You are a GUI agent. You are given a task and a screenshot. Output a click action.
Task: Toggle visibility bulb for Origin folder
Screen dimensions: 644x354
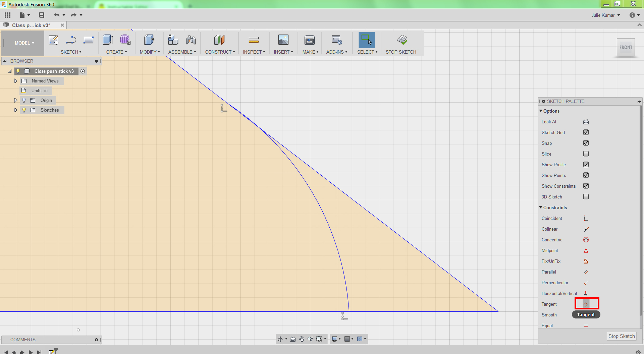coord(24,100)
